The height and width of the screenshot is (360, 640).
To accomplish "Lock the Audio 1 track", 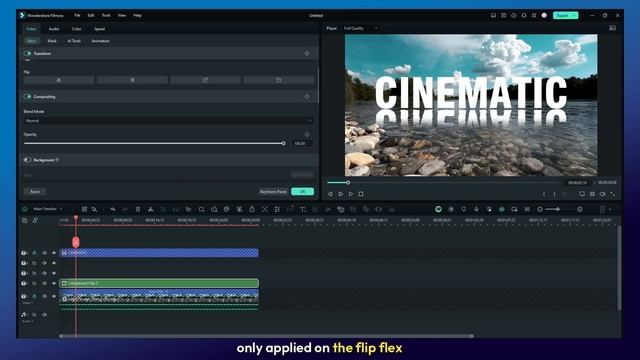I will [x=34, y=315].
